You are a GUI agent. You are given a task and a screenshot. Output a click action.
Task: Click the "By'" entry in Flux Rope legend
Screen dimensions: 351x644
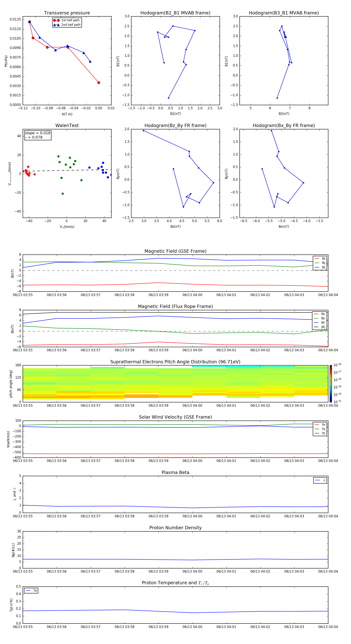[320, 318]
